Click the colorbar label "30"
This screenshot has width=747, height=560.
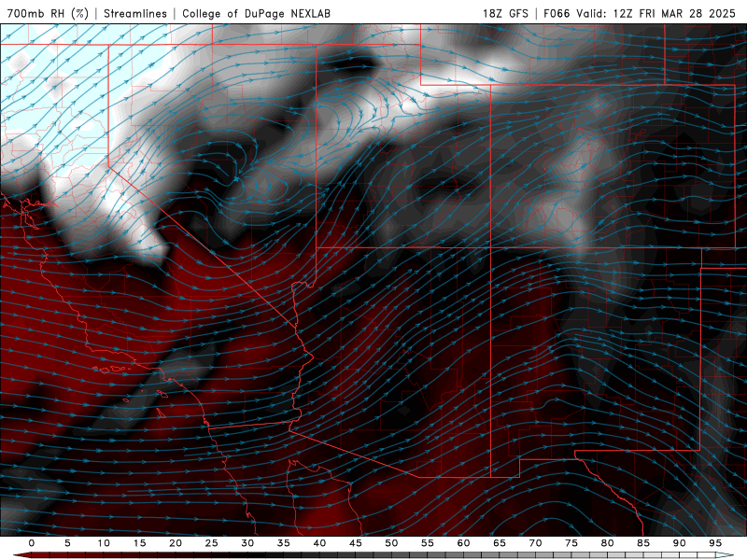point(247,543)
